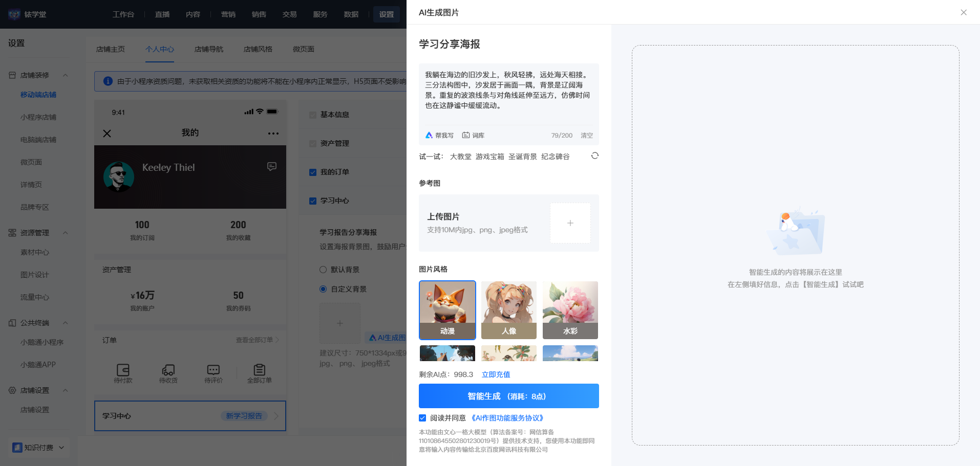
Task: Click the 待付款 wallet icon
Action: (123, 369)
